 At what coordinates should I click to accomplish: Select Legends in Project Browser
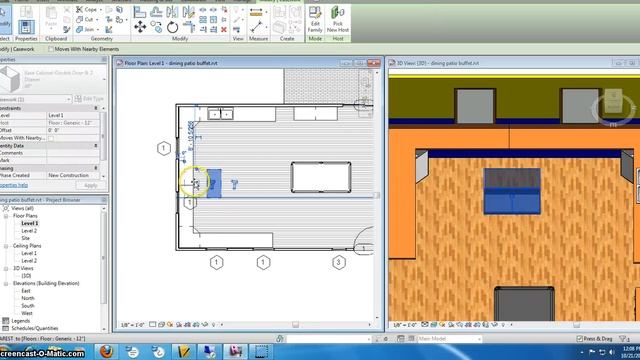pos(21,321)
